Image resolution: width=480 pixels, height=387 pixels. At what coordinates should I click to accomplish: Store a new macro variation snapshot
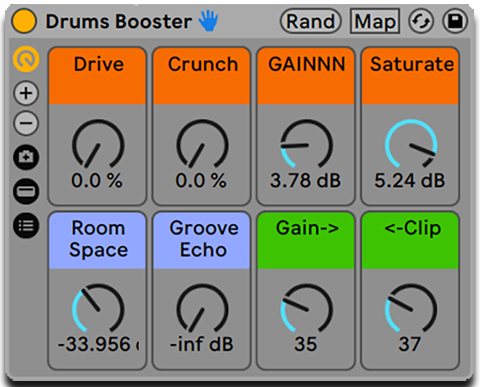pos(26,157)
